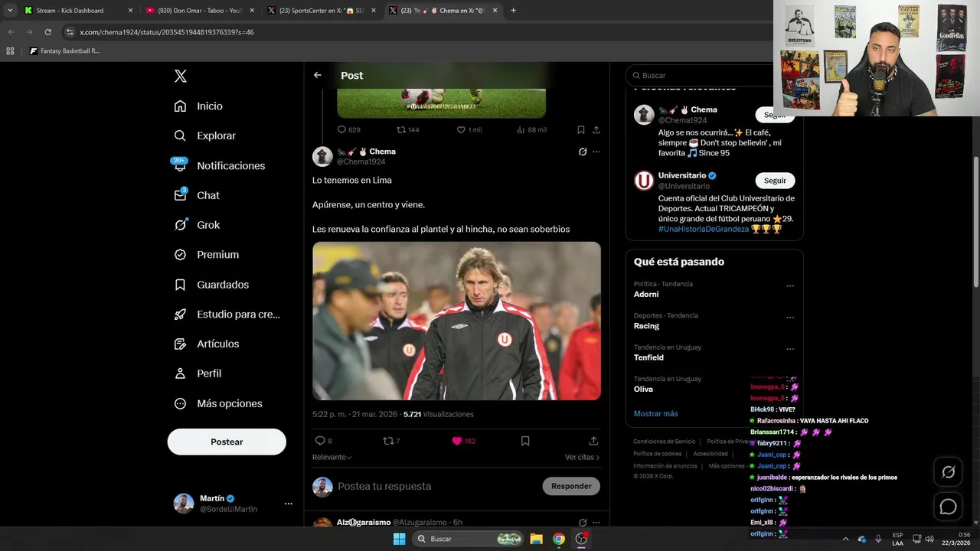980x551 pixels.
Task: Reload the page
Action: click(47, 32)
